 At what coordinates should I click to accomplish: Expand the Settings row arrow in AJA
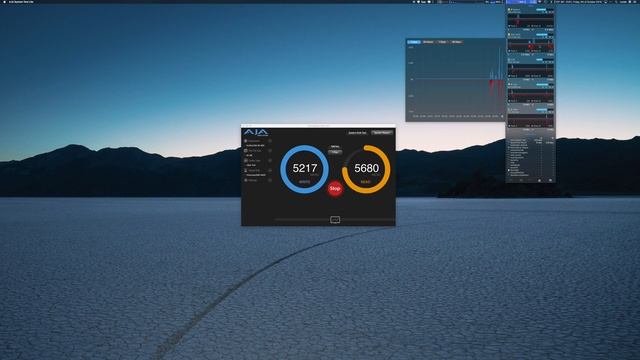pyautogui.click(x=270, y=180)
